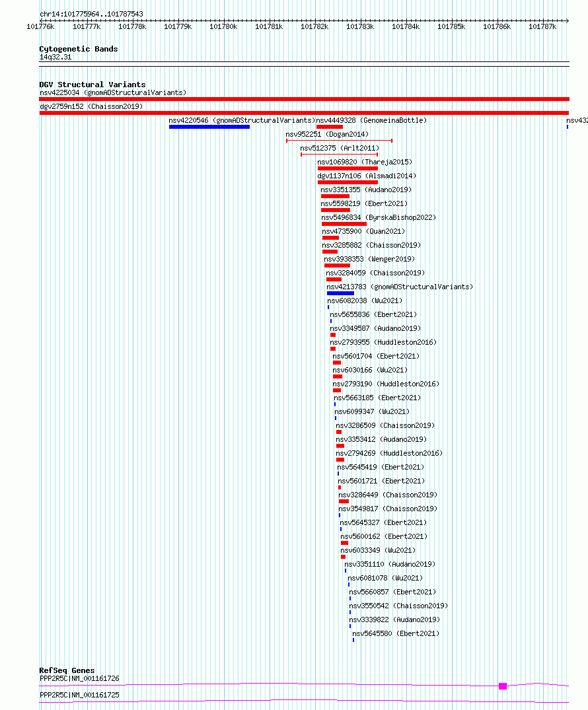
Task: Select nsv3351355 (Audano2019) entry
Action: (x=366, y=190)
